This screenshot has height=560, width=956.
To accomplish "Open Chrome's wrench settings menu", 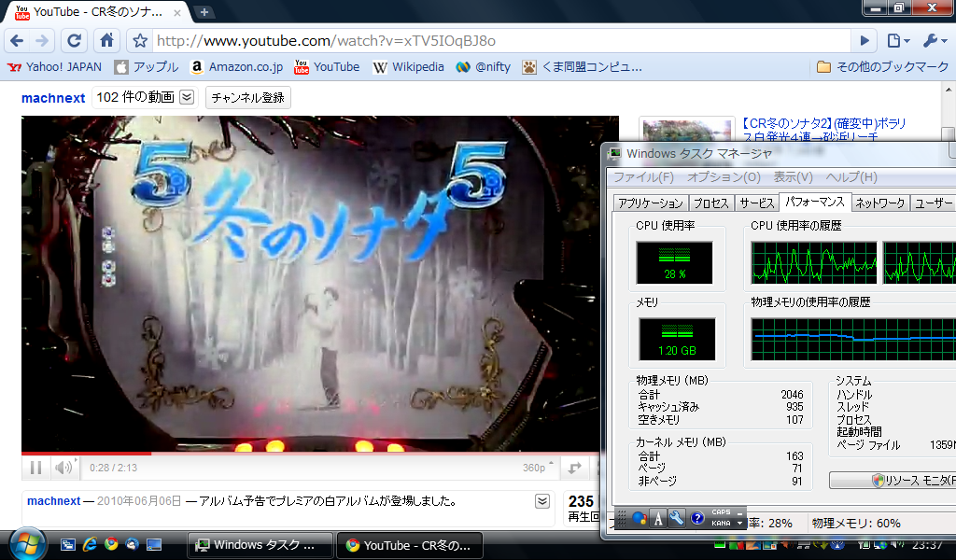I will tap(935, 41).
